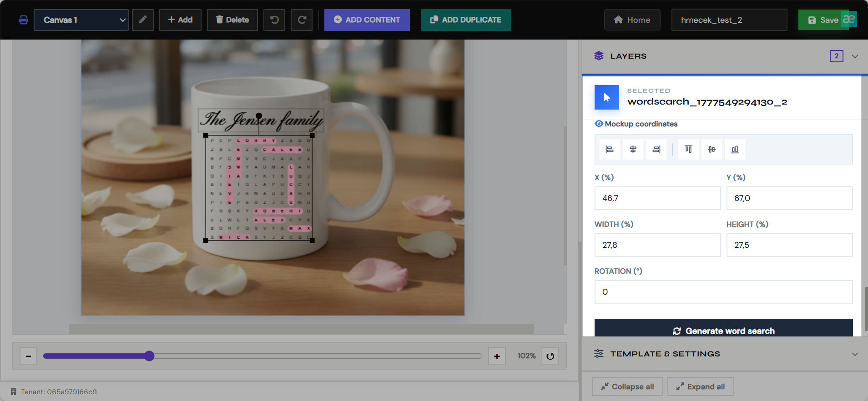Viewport: 868px width, 401px height.
Task: Align selected layer to left
Action: click(610, 150)
